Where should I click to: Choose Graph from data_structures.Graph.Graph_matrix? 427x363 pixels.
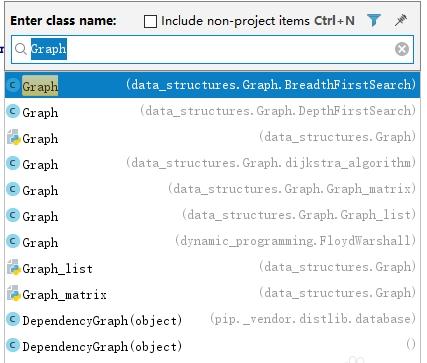point(212,189)
